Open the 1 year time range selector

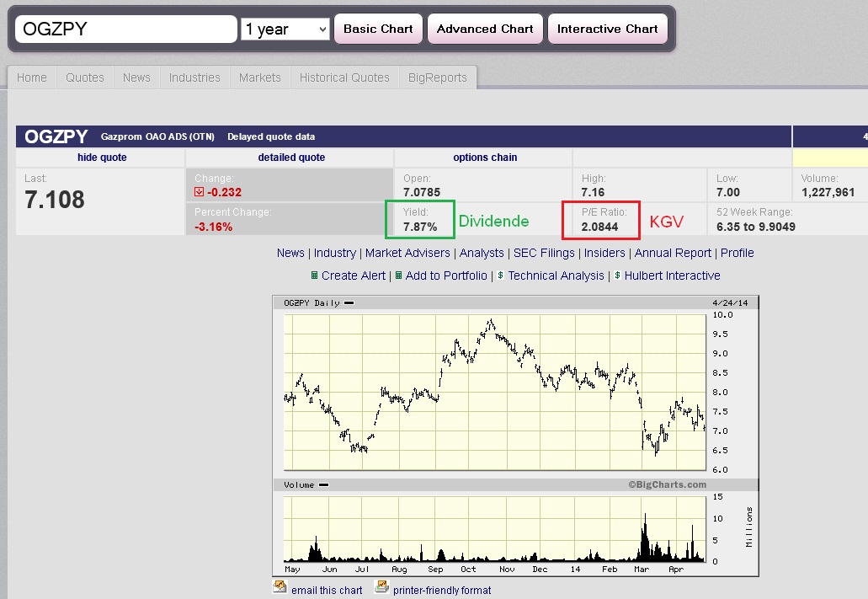[x=285, y=28]
